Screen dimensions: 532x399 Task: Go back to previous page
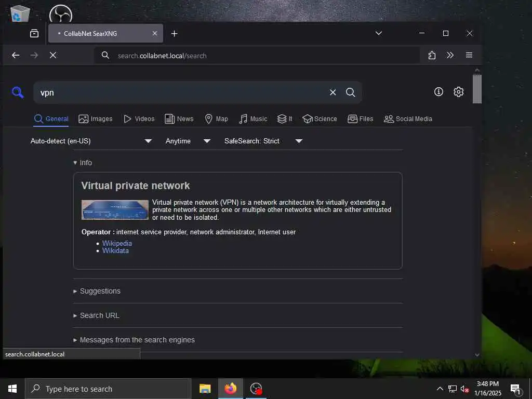[x=16, y=55]
